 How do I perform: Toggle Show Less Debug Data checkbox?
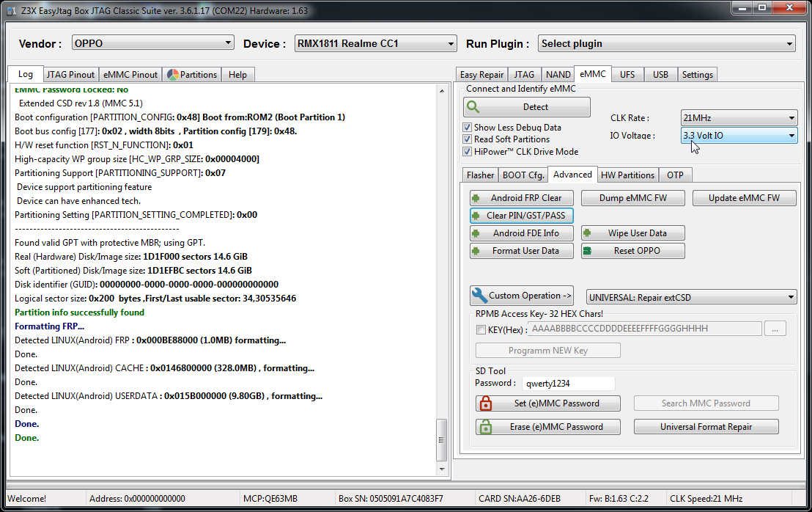[x=468, y=128]
